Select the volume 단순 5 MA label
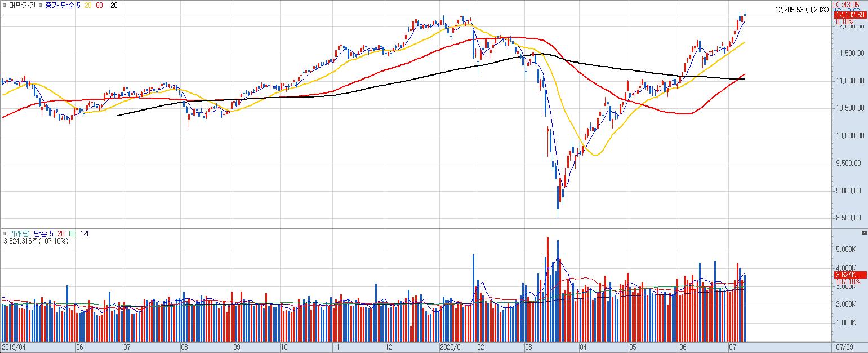 coord(43,233)
